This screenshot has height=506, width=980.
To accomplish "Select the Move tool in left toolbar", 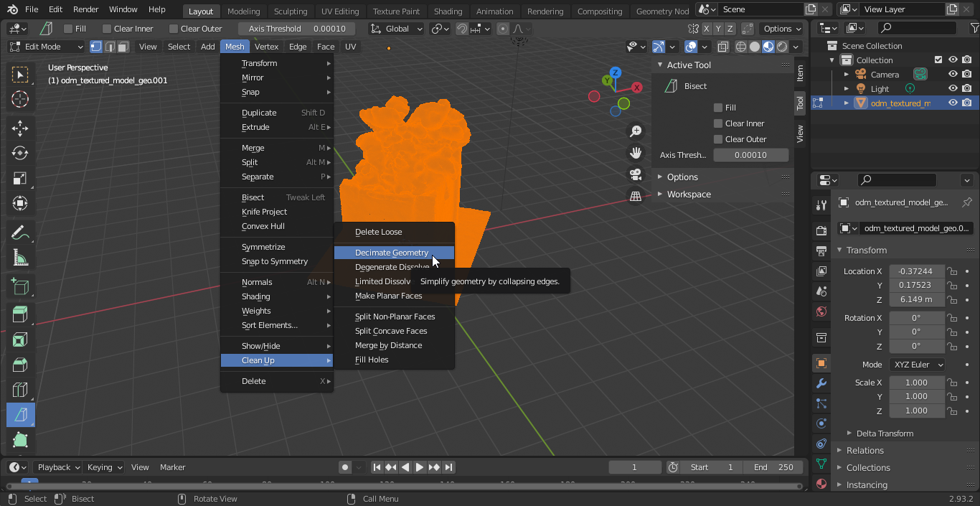I will tap(20, 128).
